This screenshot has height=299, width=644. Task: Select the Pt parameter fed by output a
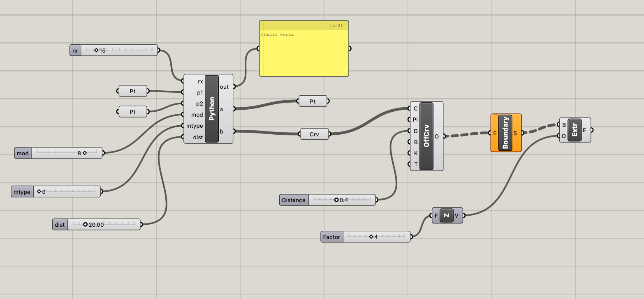tap(313, 101)
